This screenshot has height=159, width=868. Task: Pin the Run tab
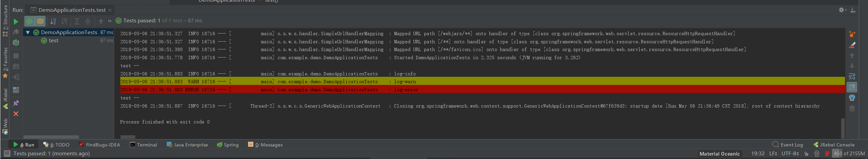(16, 103)
